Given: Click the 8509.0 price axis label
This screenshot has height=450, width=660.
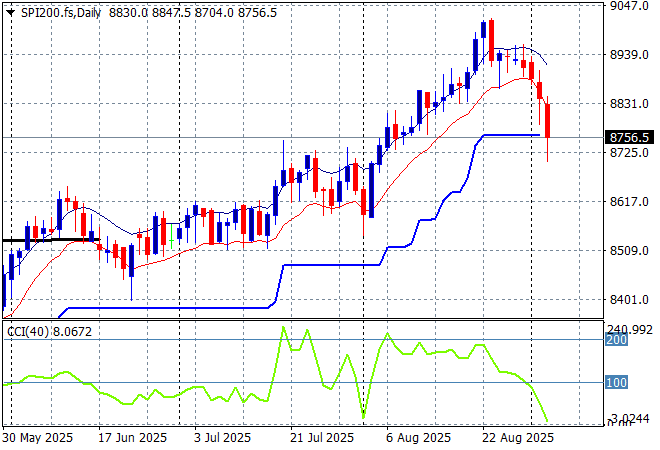Looking at the screenshot, I should click(629, 250).
